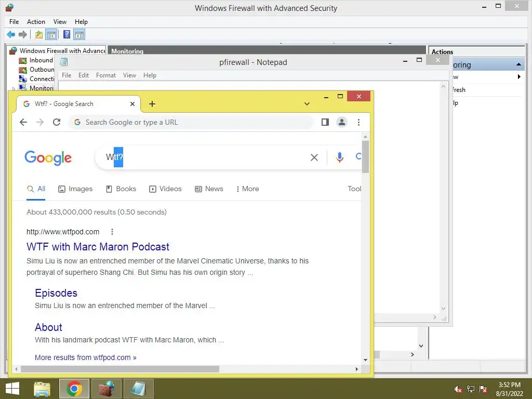Switch to Notepad in taskbar
Viewport: 532px width, 399px height.
click(x=138, y=389)
